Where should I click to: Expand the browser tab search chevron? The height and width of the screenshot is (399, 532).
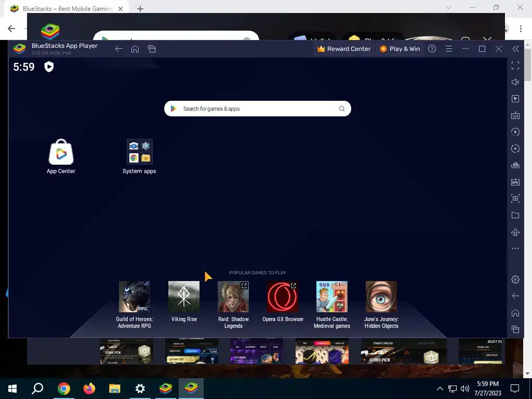tap(448, 7)
